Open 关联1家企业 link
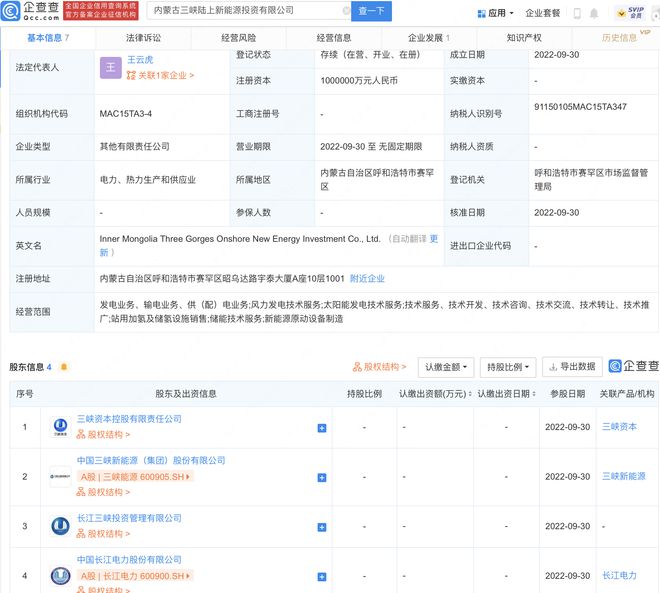This screenshot has width=660, height=593. [160, 76]
